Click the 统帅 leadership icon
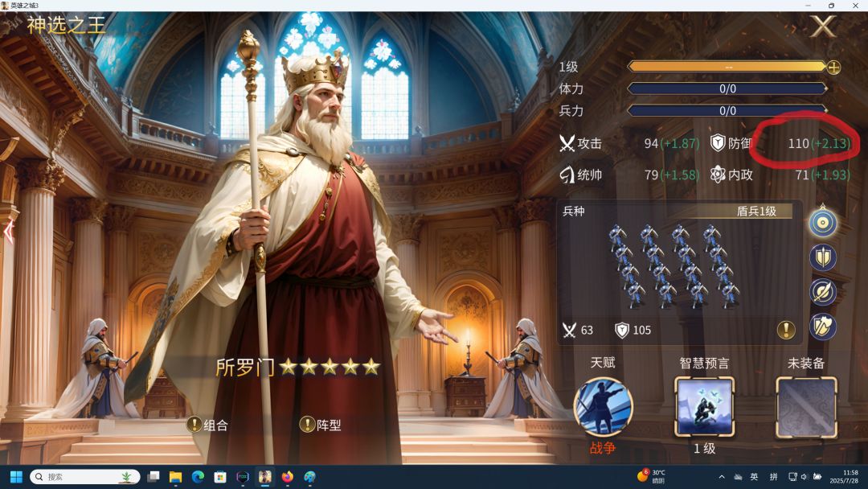The image size is (868, 489). [x=567, y=175]
